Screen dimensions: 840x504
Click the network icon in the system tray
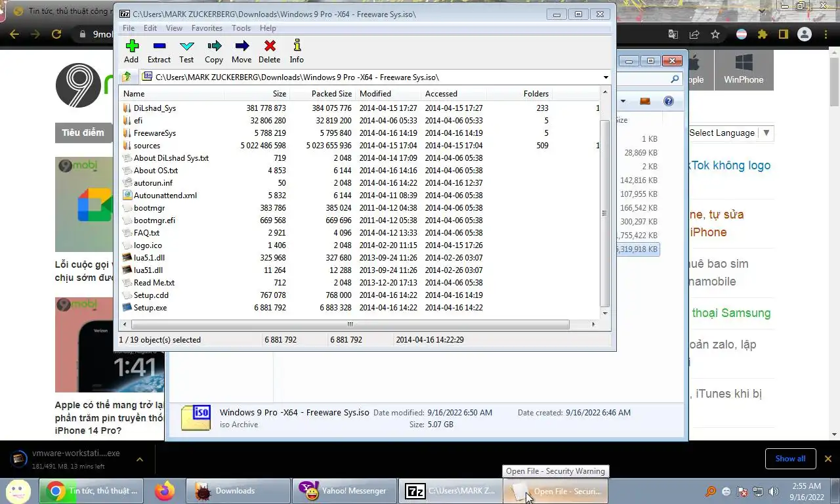[758, 491]
